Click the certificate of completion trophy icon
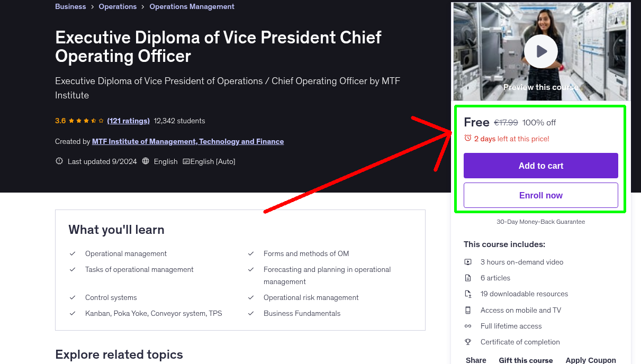The image size is (641, 364). pos(468,341)
